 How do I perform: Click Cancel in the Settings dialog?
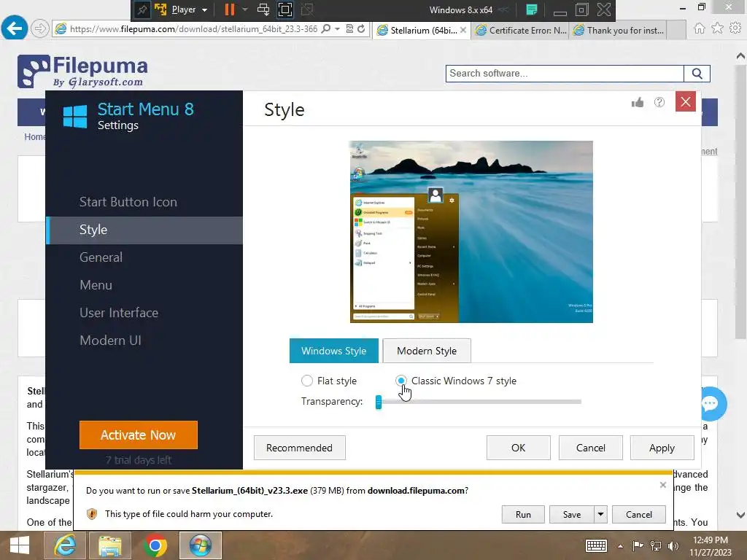tap(591, 448)
